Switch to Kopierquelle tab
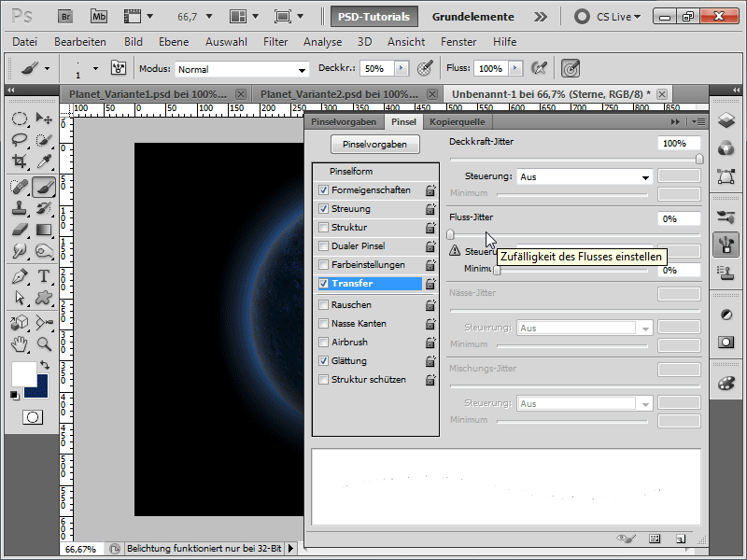This screenshot has width=747, height=560. (x=458, y=122)
